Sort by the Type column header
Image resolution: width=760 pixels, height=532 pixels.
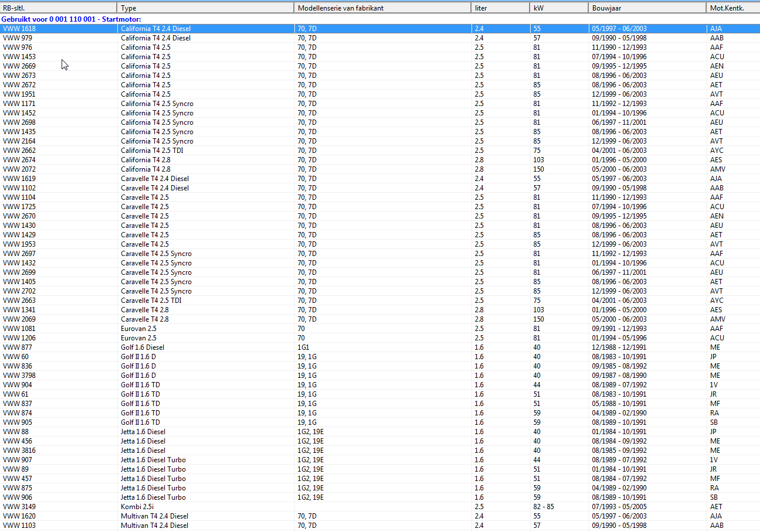(206, 8)
